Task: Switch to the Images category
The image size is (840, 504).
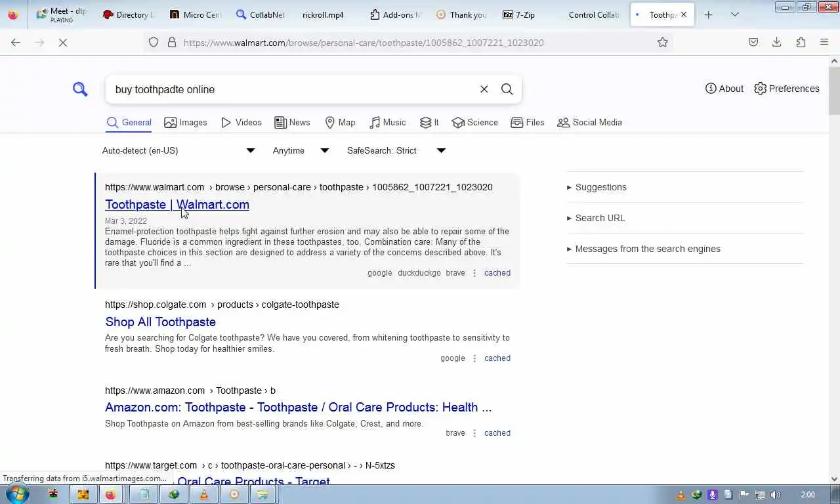Action: point(186,123)
